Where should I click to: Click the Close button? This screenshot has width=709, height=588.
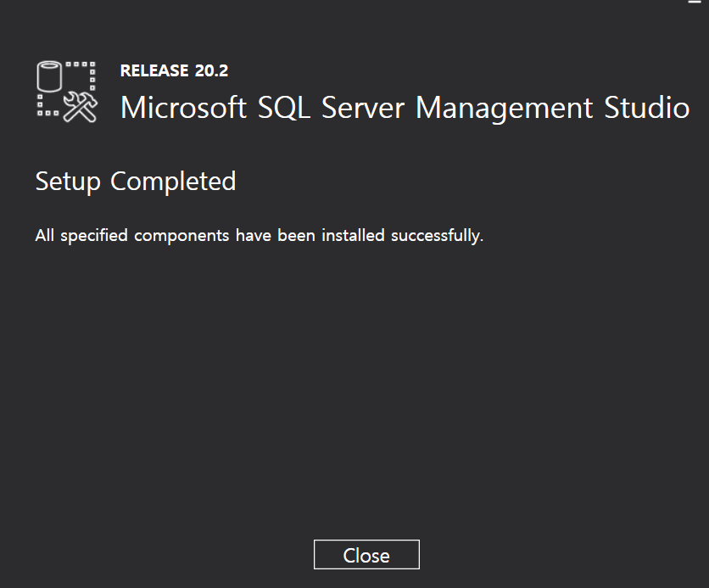point(366,555)
